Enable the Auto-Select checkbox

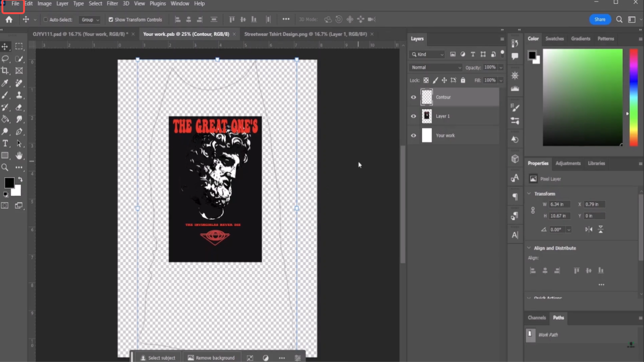46,20
